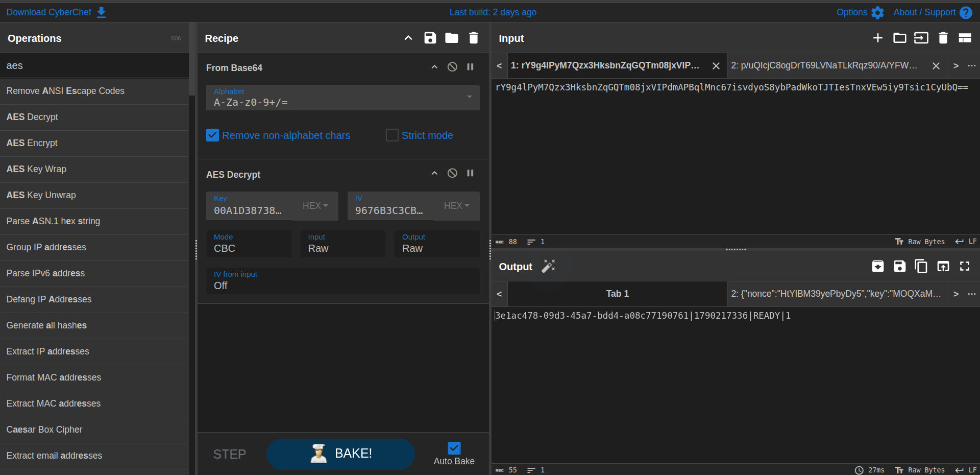Set breakpoint on AES Decrypt operation
The image size is (980, 475).
[470, 173]
